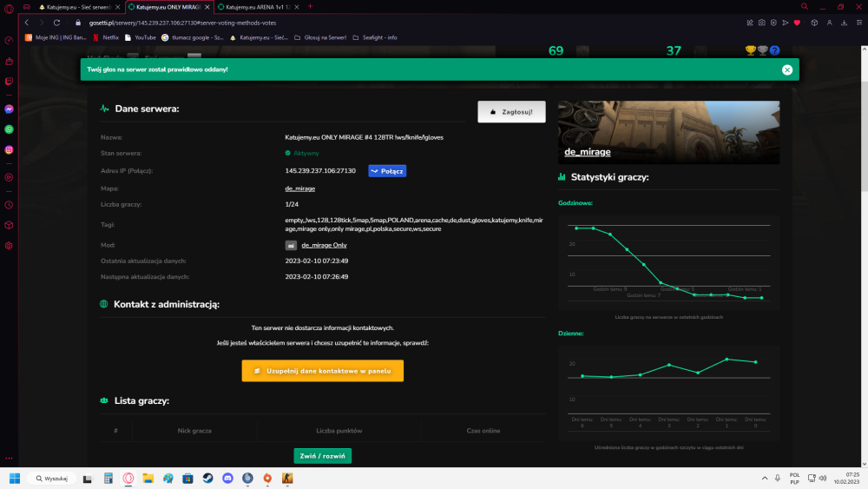Click the lock site-info icon
Viewport: 868px width, 489px height.
78,23
